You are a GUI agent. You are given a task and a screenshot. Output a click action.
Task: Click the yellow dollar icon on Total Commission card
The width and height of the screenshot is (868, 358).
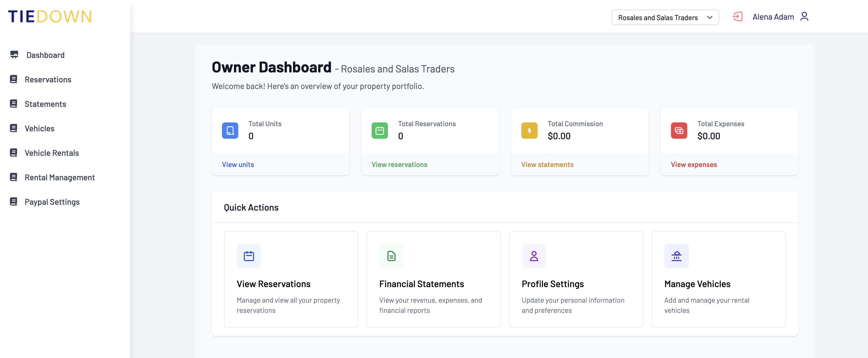coord(529,130)
